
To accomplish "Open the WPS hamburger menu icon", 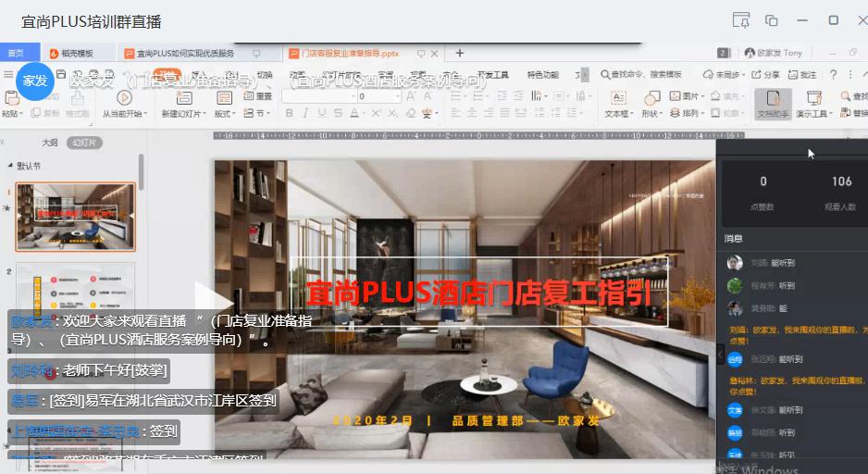I will pyautogui.click(x=7, y=75).
